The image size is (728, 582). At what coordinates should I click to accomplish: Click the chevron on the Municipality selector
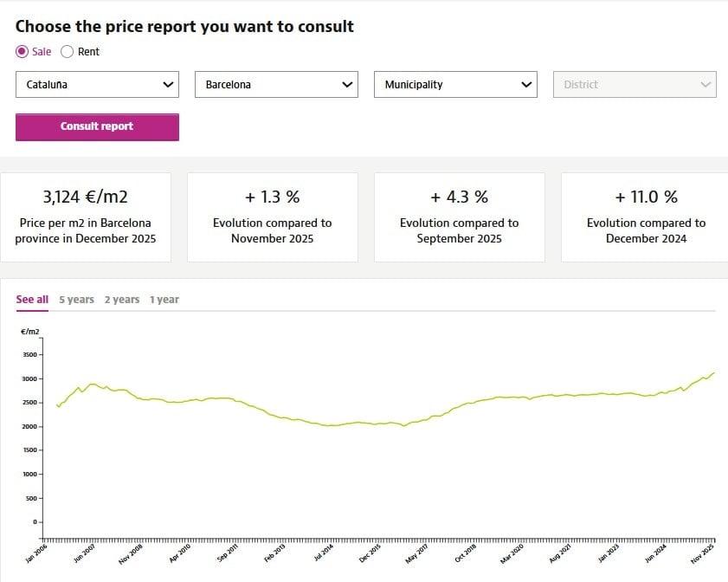coord(525,84)
